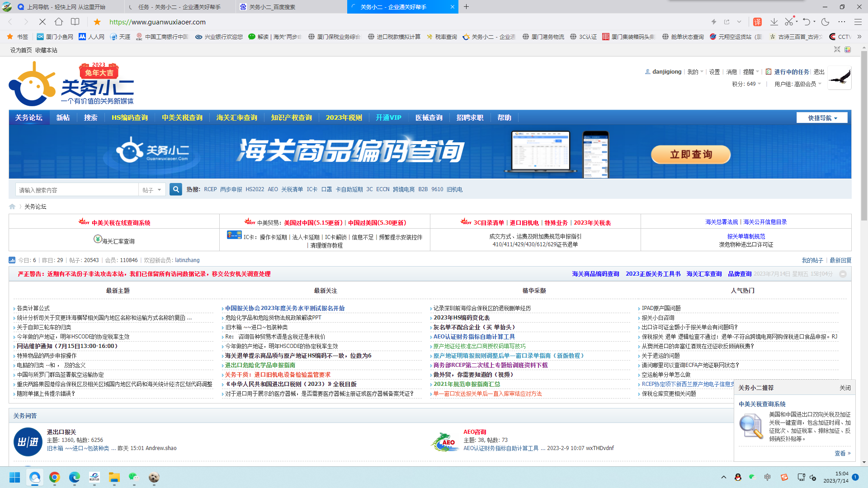Click the browser back arrow
Screen dimensions: 868x488
coord(10,22)
